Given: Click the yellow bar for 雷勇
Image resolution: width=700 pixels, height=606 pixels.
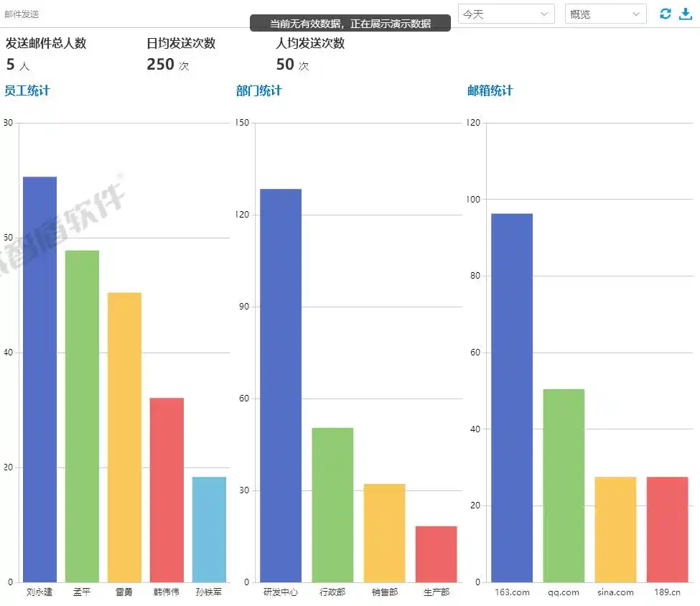Looking at the screenshot, I should [x=124, y=437].
